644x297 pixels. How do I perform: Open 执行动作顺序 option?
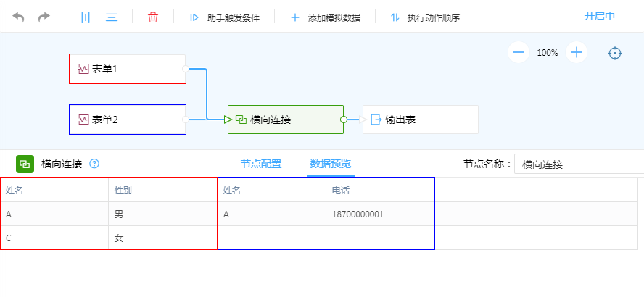click(425, 17)
